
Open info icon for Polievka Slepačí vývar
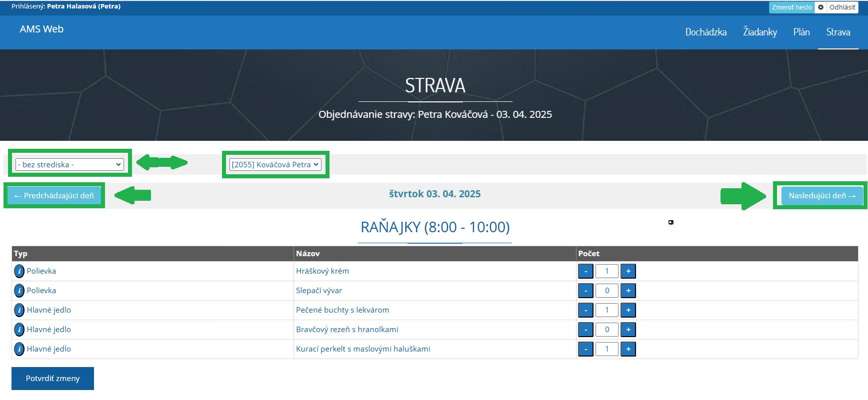click(19, 291)
